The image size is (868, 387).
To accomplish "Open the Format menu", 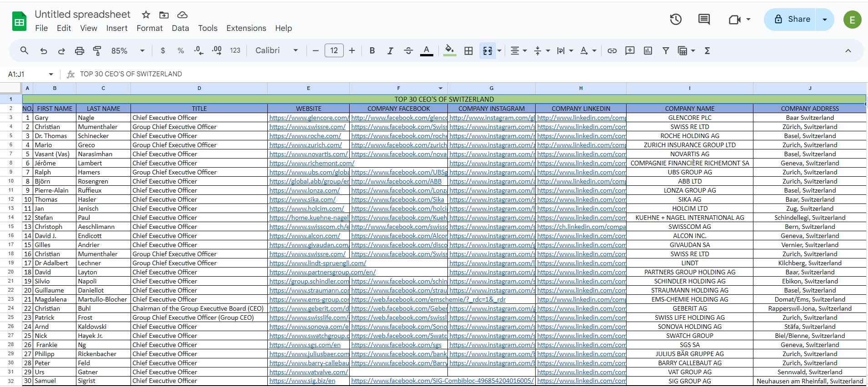I will tap(150, 28).
